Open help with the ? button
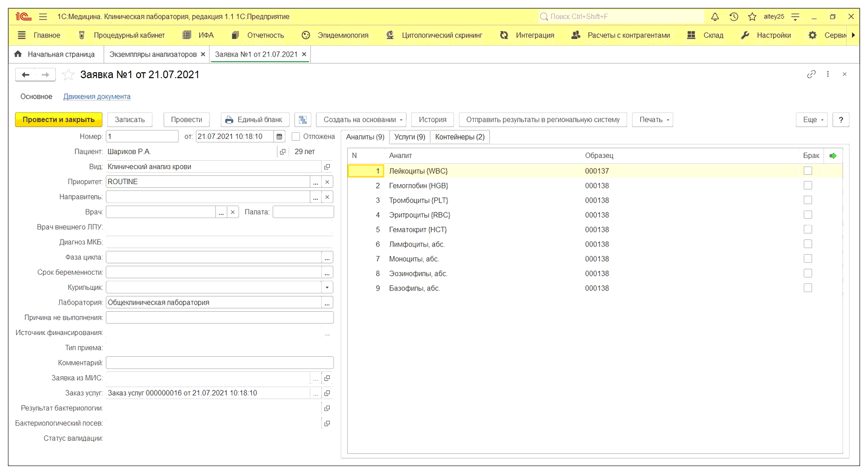The width and height of the screenshot is (868, 474). [x=841, y=120]
